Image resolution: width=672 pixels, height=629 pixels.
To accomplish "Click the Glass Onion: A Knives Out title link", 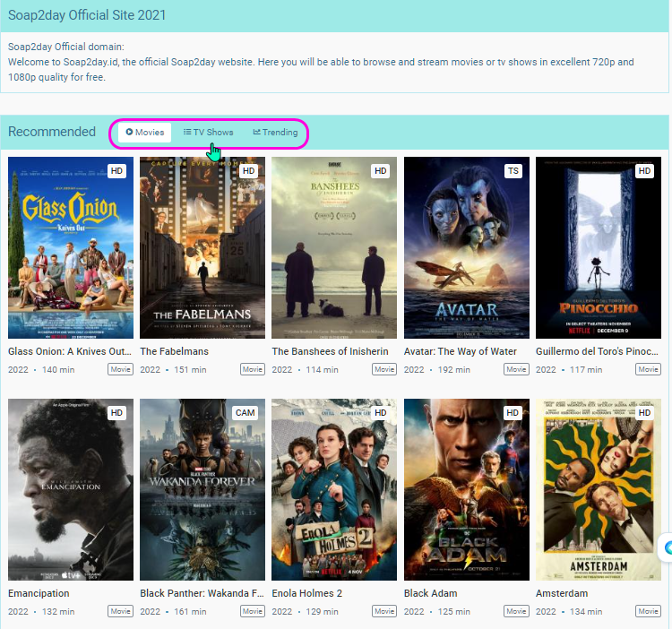I will pos(70,351).
